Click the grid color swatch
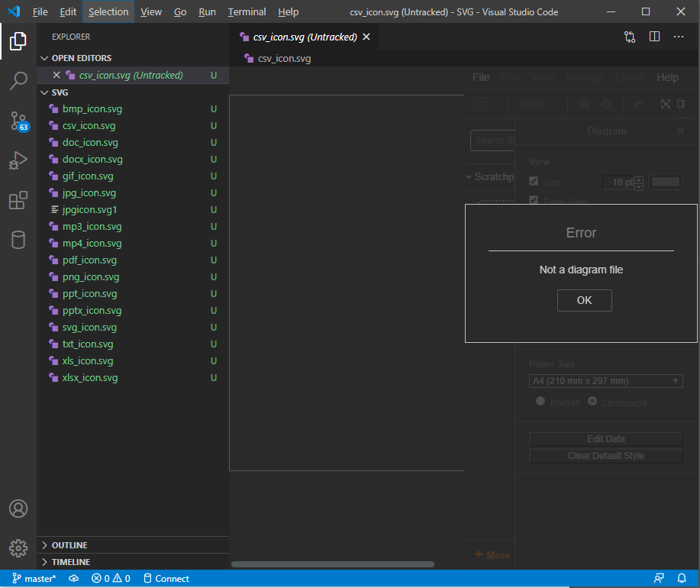This screenshot has width=700, height=588. [665, 182]
